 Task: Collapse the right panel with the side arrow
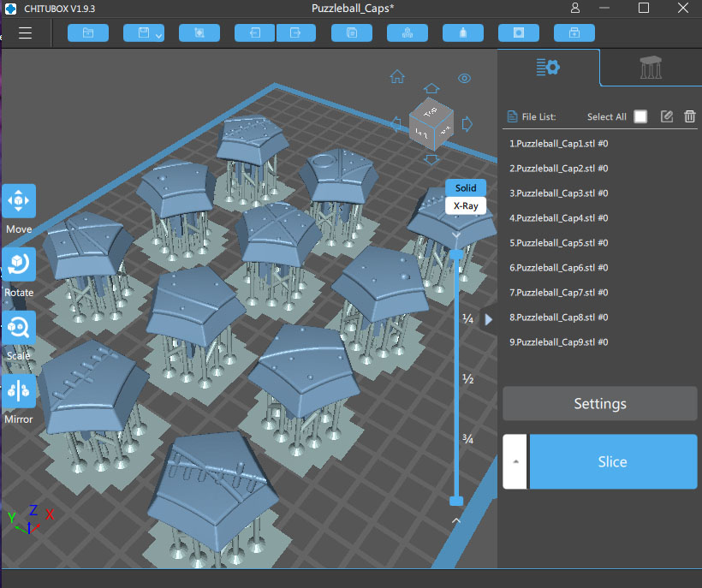click(489, 319)
